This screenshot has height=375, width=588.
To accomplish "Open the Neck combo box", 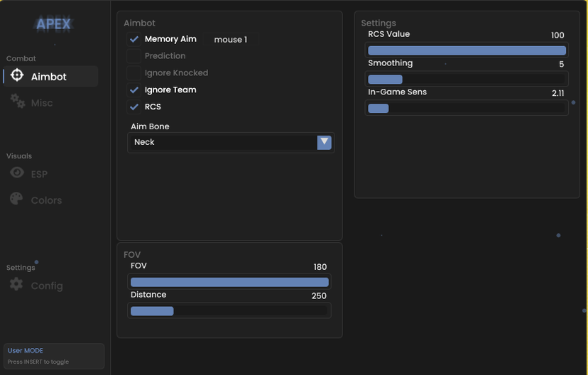I will (224, 142).
